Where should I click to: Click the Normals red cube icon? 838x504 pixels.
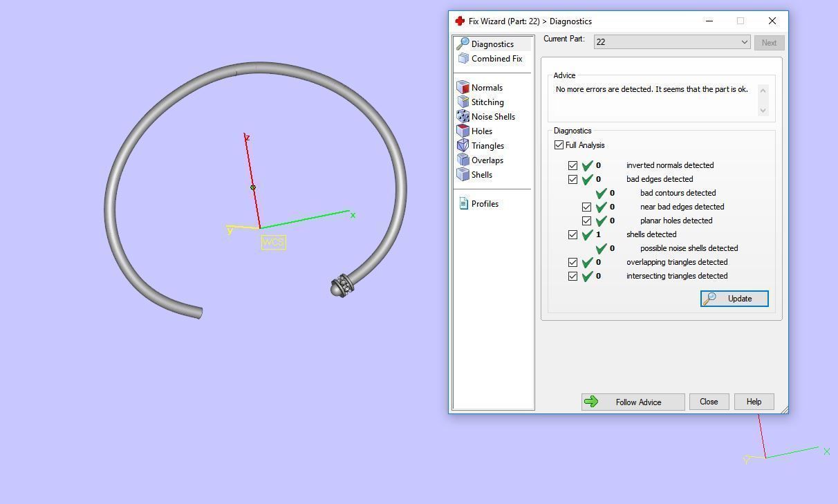463,88
